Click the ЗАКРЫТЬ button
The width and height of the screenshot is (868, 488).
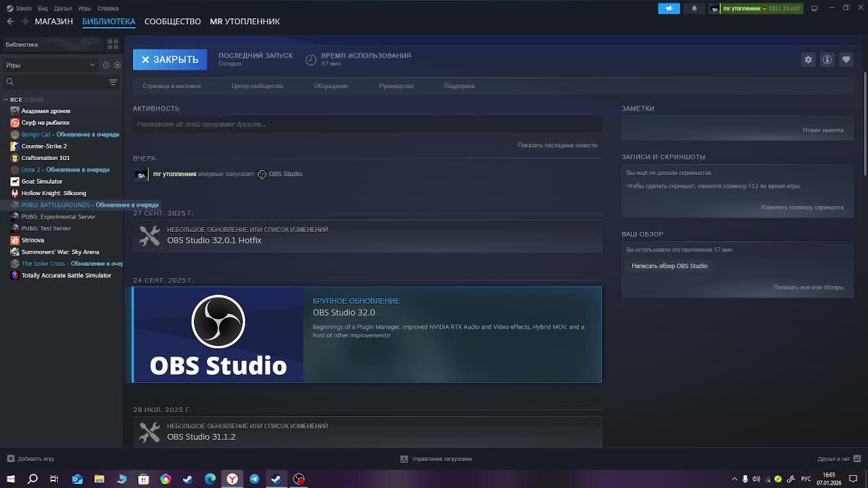click(x=170, y=60)
